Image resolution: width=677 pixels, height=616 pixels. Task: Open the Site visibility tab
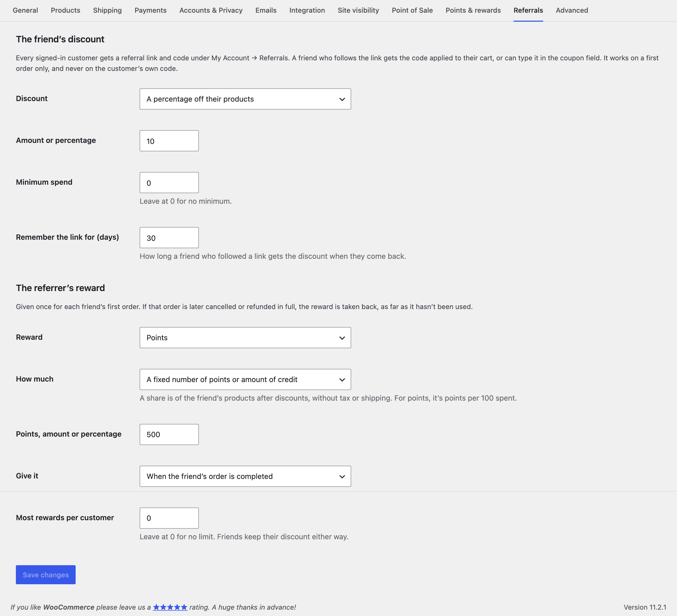point(358,10)
